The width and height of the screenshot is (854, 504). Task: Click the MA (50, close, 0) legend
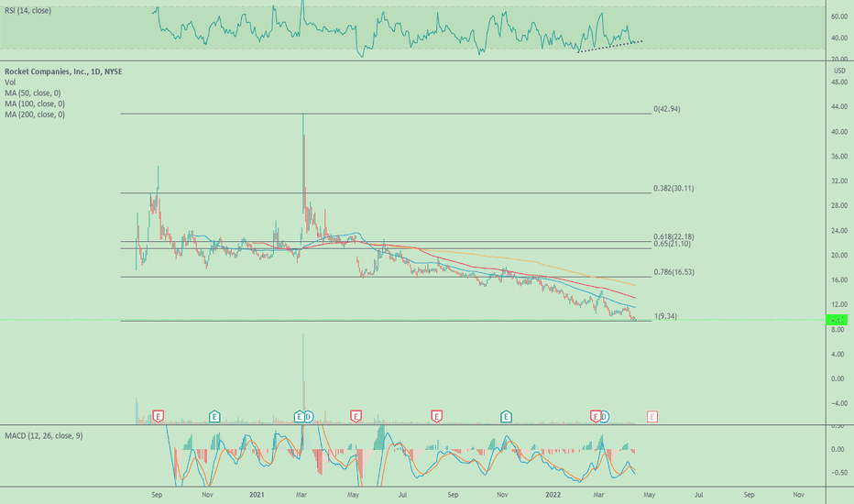(x=33, y=93)
